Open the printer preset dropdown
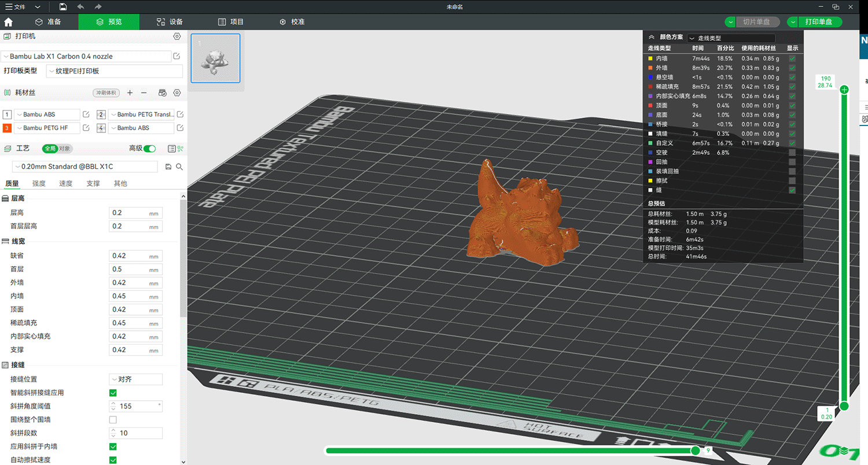The image size is (868, 465). (x=86, y=56)
